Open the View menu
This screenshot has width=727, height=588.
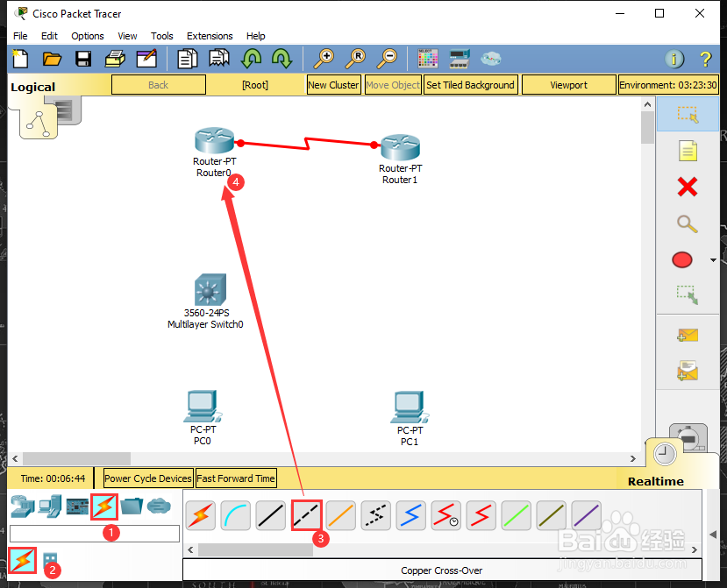pos(127,36)
